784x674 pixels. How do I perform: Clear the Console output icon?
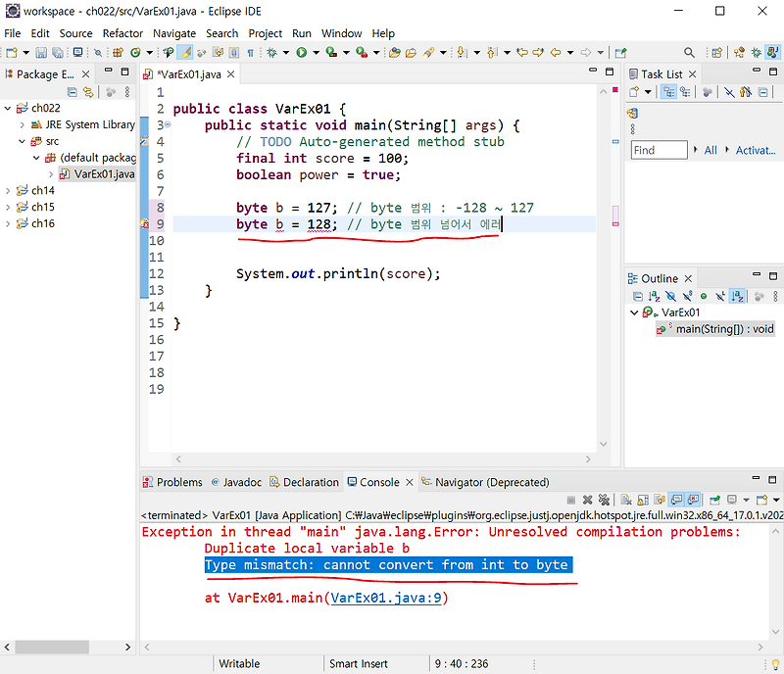click(x=624, y=499)
